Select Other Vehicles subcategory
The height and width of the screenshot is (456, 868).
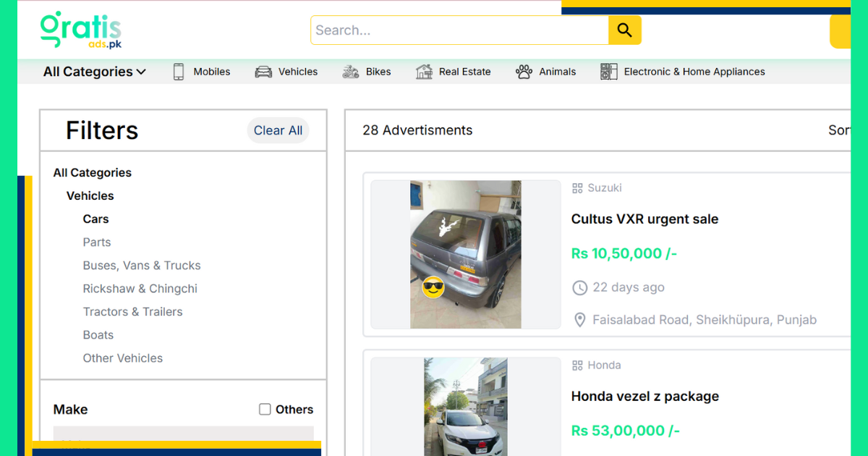(x=123, y=358)
